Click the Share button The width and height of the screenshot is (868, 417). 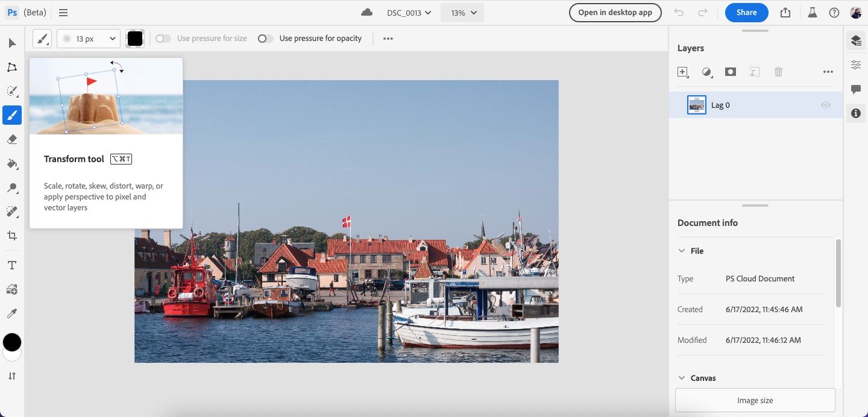(x=746, y=13)
